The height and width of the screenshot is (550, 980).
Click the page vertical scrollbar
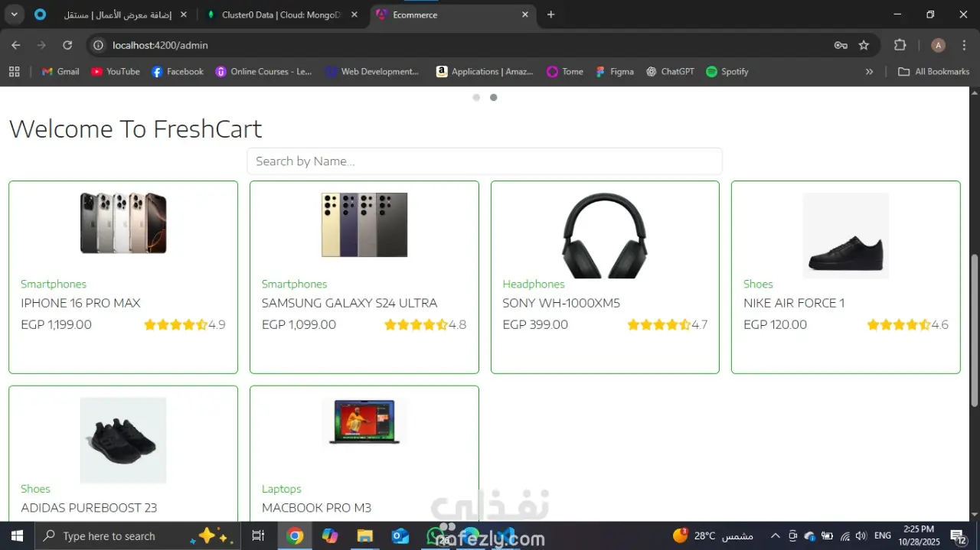pyautogui.click(x=974, y=330)
